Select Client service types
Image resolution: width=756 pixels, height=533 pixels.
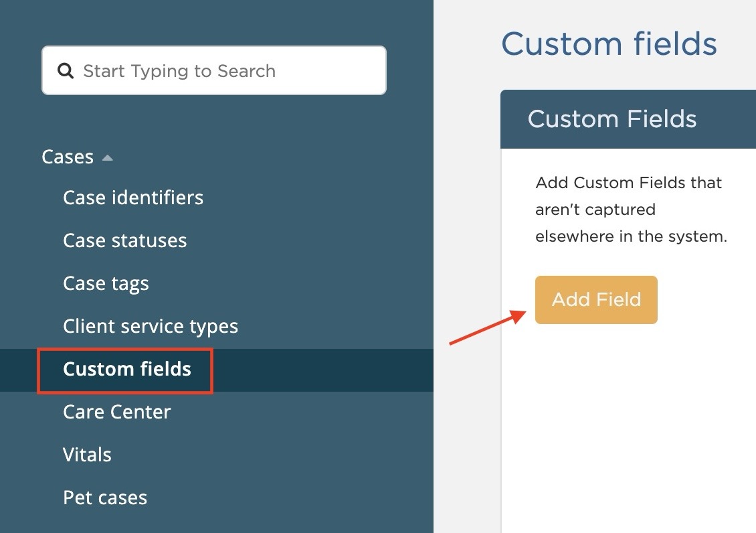point(150,326)
